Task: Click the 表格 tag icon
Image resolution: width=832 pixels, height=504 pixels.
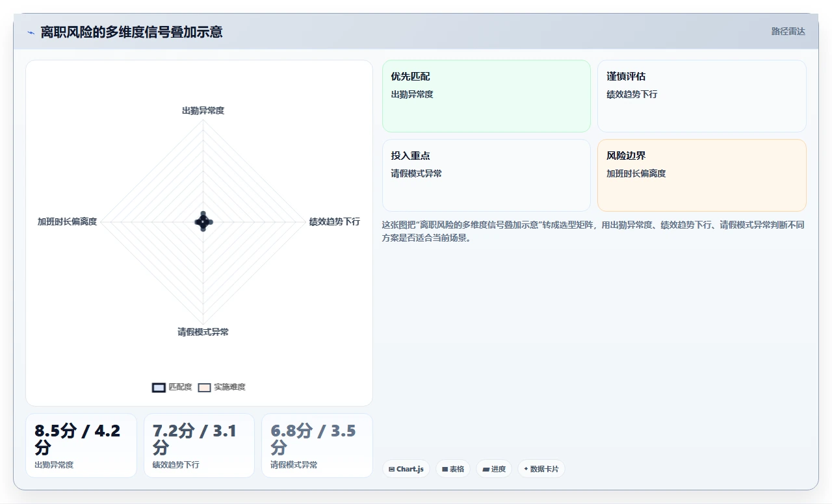Action: (445, 469)
